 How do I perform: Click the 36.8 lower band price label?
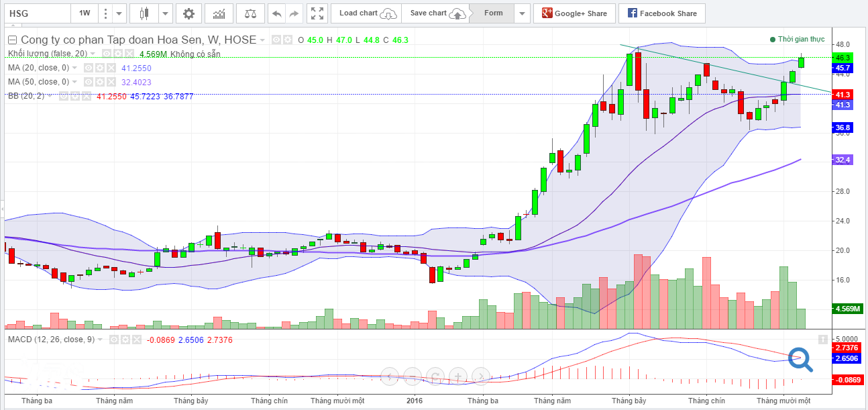tap(843, 127)
